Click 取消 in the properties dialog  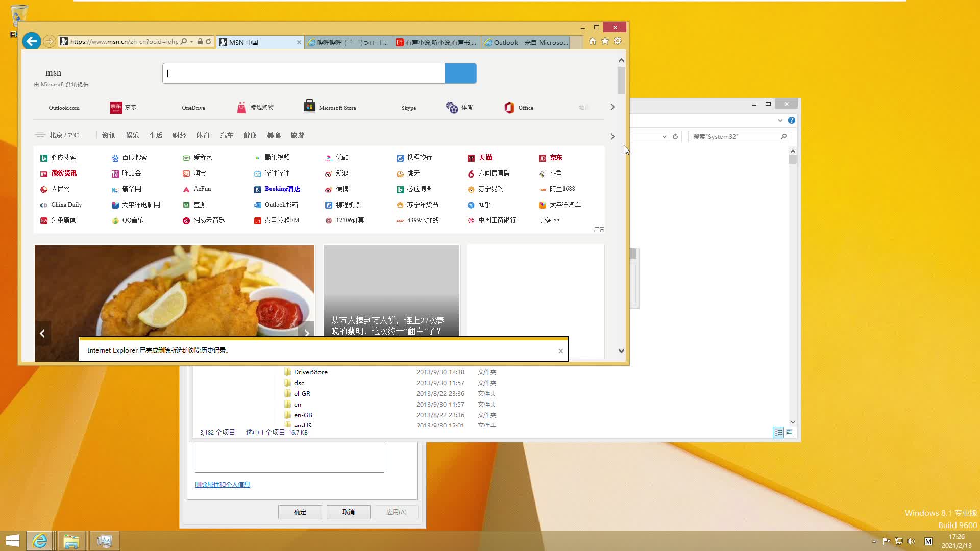tap(349, 512)
